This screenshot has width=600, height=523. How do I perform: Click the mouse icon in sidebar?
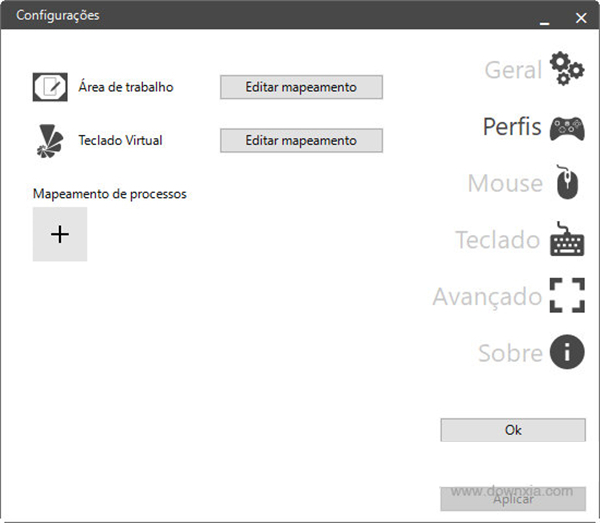(567, 183)
